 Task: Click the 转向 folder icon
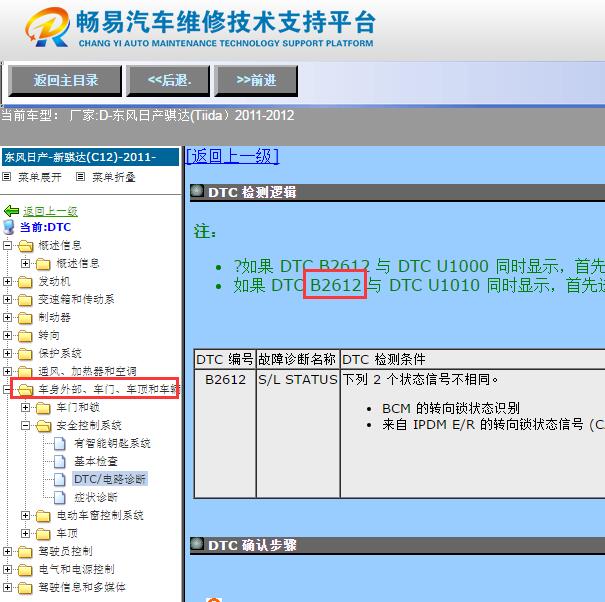(25, 336)
